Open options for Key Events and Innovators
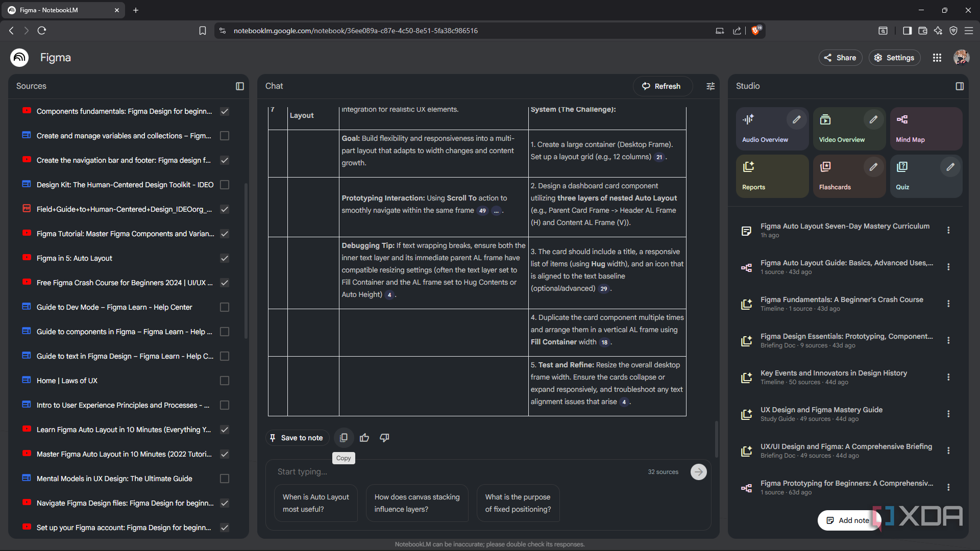Screen dimensions: 980x551 [x=948, y=377]
